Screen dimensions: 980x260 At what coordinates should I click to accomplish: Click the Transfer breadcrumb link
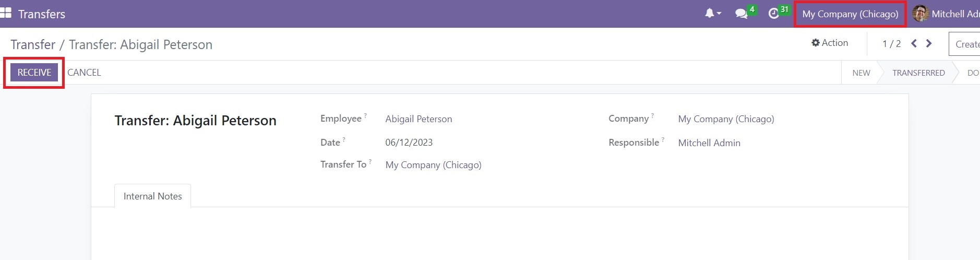click(33, 44)
